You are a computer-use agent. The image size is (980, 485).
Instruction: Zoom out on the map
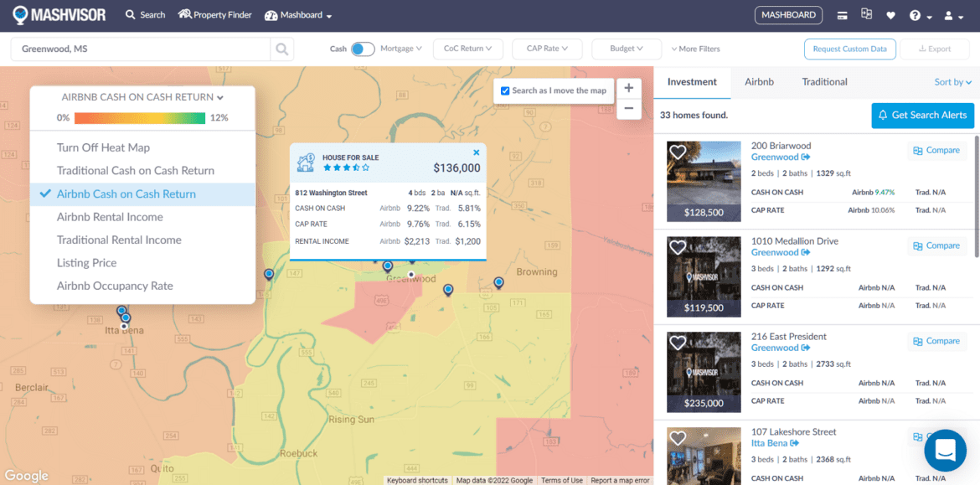coord(628,108)
